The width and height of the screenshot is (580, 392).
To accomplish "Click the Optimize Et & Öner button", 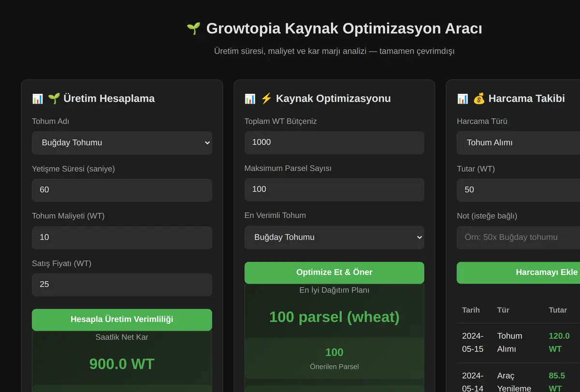I will (334, 273).
